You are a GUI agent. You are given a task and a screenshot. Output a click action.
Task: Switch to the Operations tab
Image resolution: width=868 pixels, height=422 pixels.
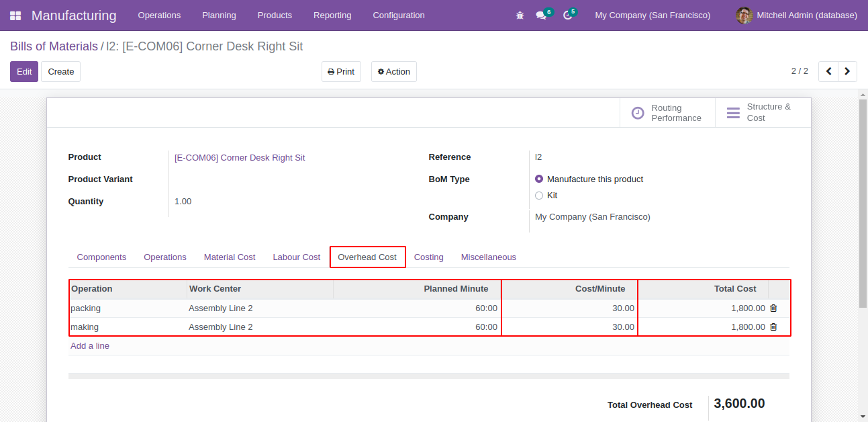[165, 257]
